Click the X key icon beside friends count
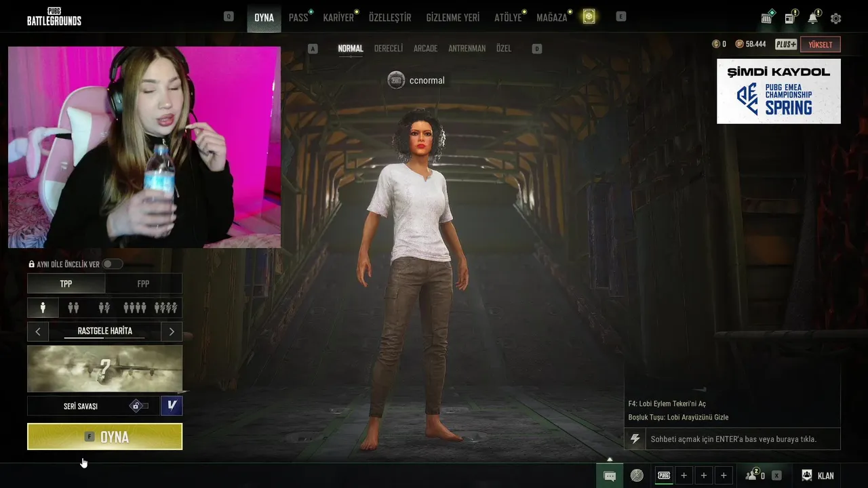Screen dimensions: 868x488 click(x=776, y=476)
